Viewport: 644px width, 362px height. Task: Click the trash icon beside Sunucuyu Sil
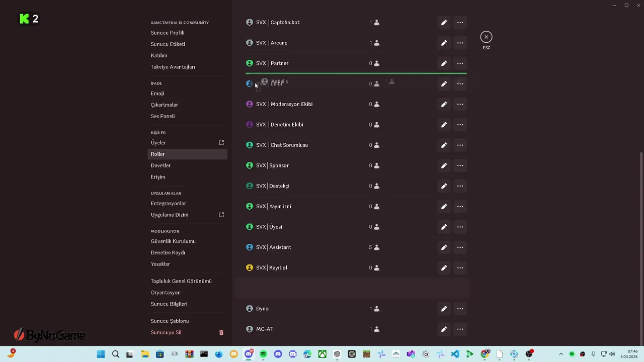pyautogui.click(x=221, y=332)
